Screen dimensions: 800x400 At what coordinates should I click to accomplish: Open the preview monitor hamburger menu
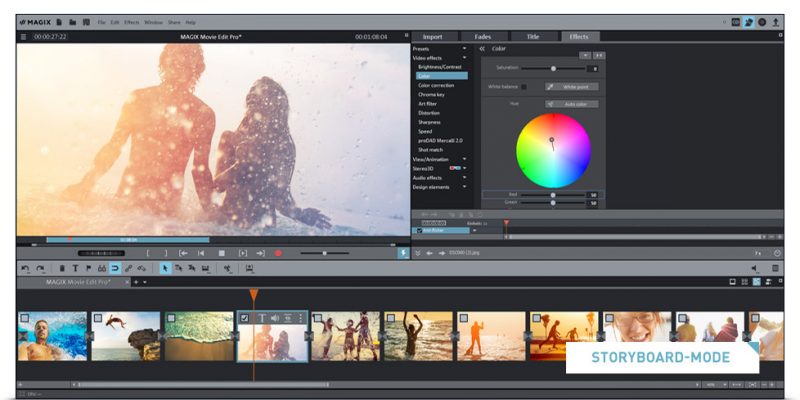click(x=23, y=37)
